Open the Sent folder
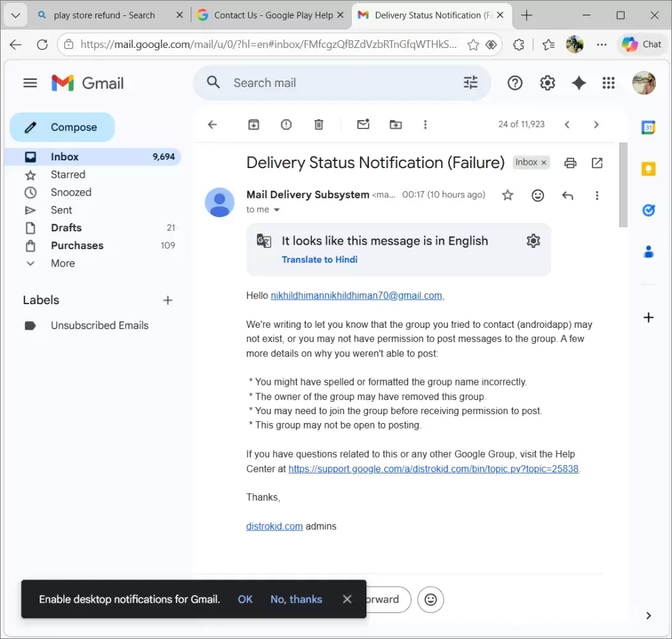This screenshot has width=672, height=639. 61,210
